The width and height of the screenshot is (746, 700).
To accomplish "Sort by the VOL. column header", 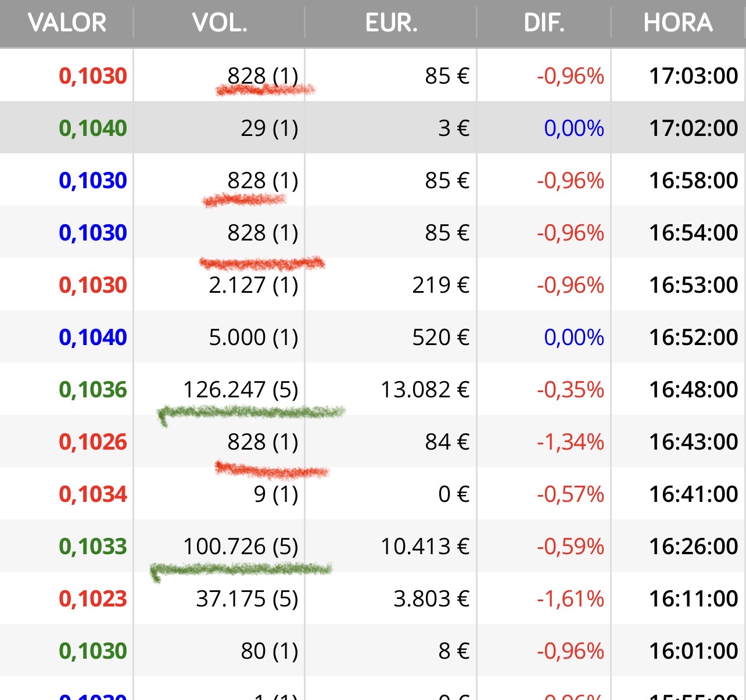I will click(x=220, y=23).
